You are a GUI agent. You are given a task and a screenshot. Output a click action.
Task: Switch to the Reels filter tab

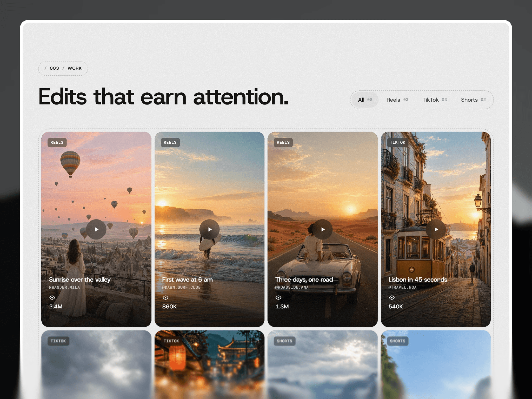pyautogui.click(x=397, y=100)
